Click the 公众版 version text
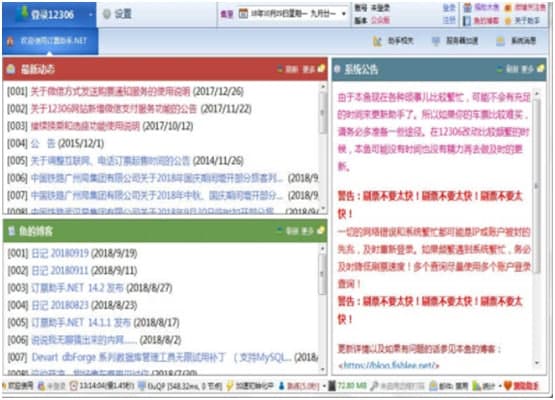Screen dimensions: 555x400 click(x=380, y=20)
